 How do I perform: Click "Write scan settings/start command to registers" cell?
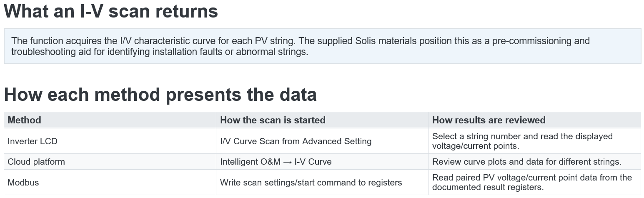tap(322, 182)
